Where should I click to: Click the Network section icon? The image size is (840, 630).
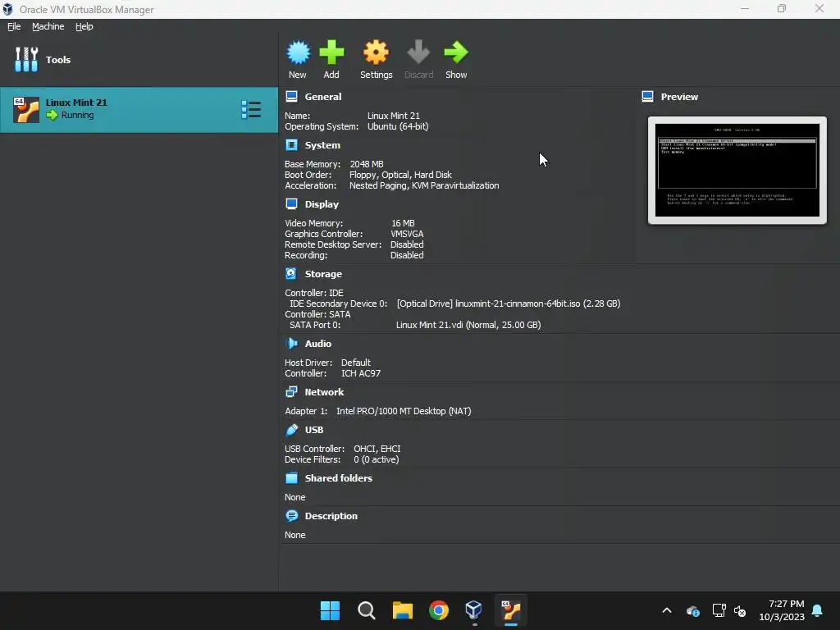tap(291, 392)
